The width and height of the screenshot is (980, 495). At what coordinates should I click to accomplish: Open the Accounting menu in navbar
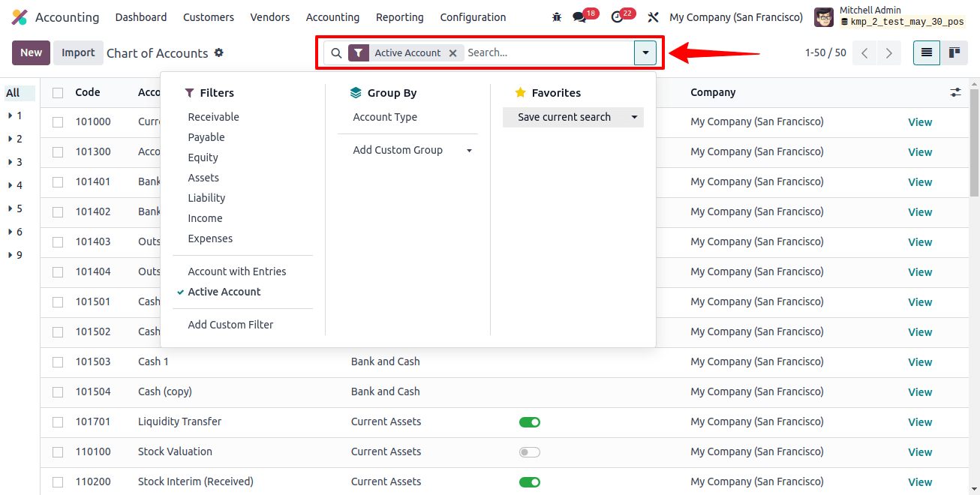point(332,17)
